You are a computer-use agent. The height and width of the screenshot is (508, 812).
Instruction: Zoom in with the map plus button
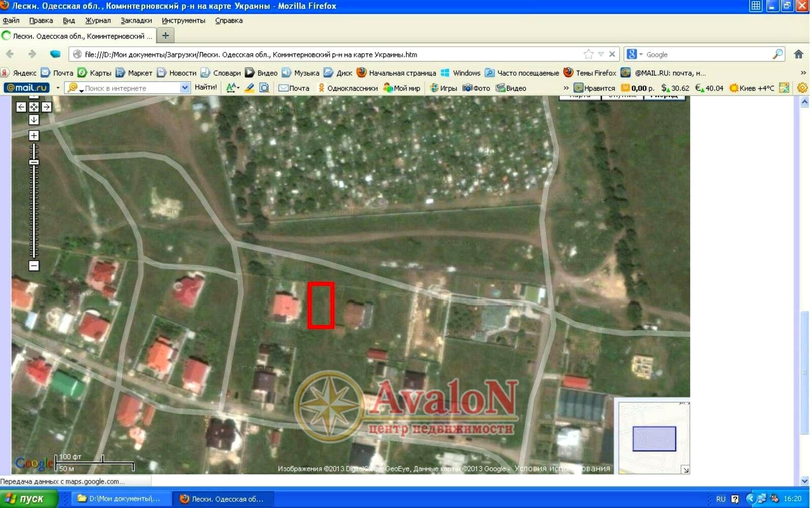point(33,136)
